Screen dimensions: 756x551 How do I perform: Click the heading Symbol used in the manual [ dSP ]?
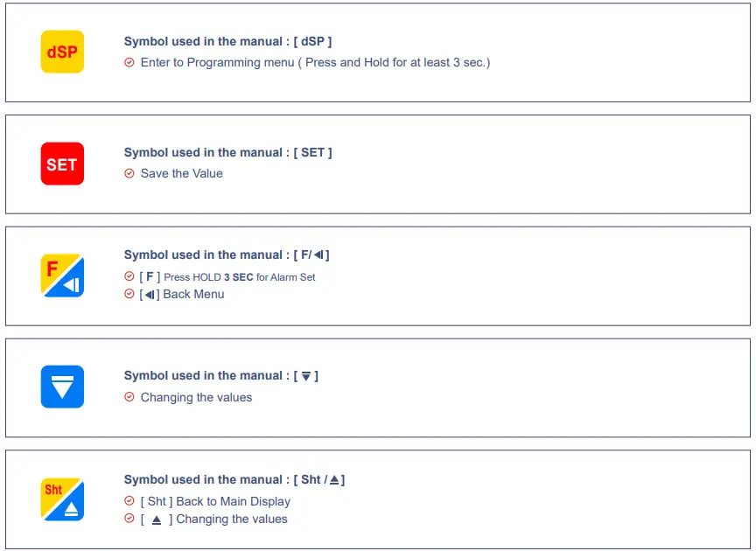(x=227, y=41)
